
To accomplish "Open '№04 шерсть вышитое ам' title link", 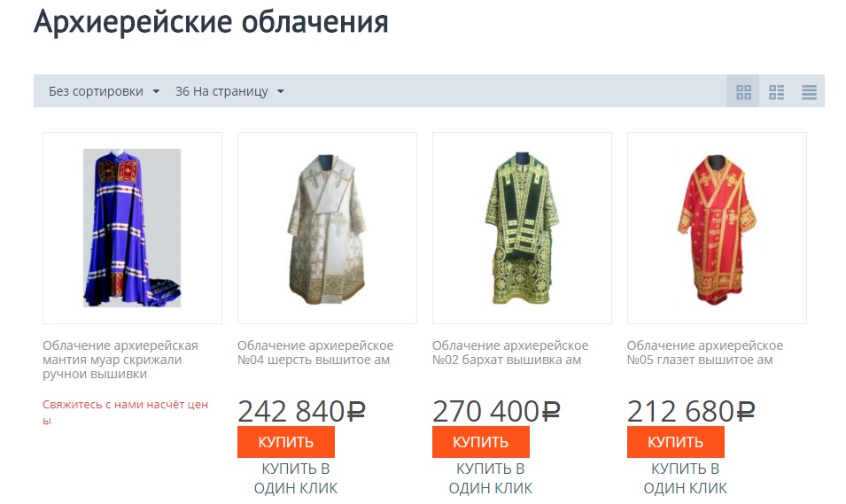I will point(315,353).
